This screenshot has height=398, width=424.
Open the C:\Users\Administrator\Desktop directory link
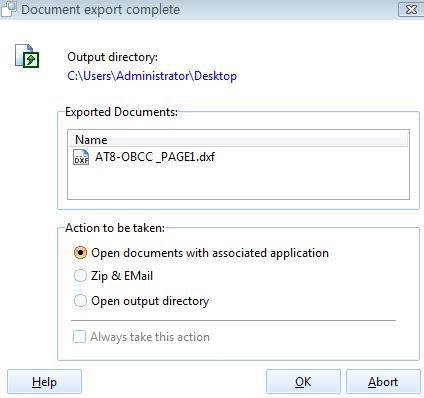(x=152, y=76)
